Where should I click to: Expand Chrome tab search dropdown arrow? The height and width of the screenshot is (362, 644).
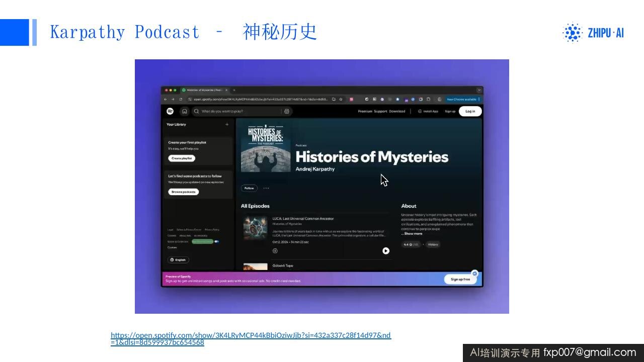[x=479, y=90]
